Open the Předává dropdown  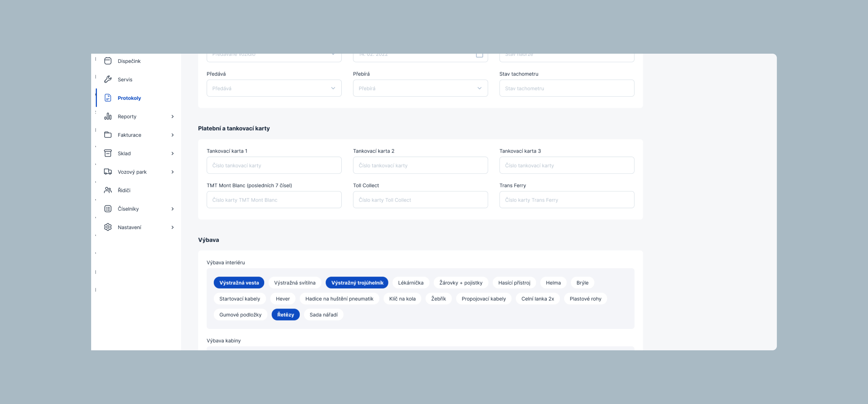click(274, 88)
